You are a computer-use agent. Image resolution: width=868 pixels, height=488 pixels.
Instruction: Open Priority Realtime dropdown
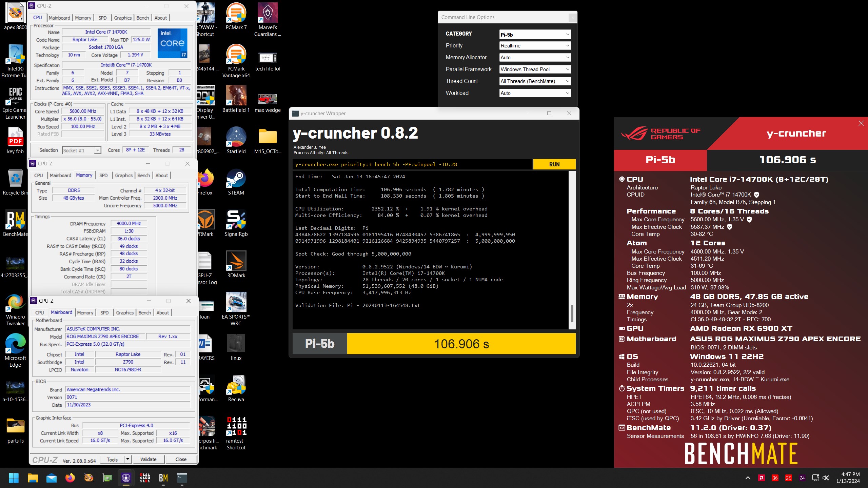coord(535,45)
